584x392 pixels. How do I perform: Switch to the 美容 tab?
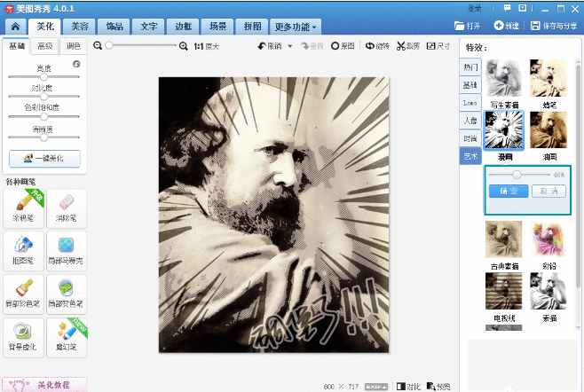click(80, 27)
